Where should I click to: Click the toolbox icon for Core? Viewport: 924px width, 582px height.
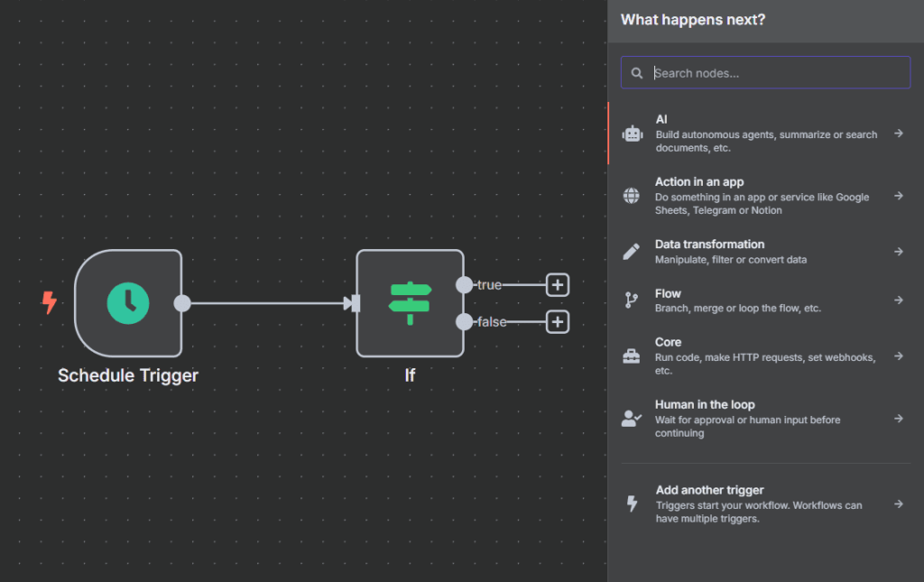[631, 356]
